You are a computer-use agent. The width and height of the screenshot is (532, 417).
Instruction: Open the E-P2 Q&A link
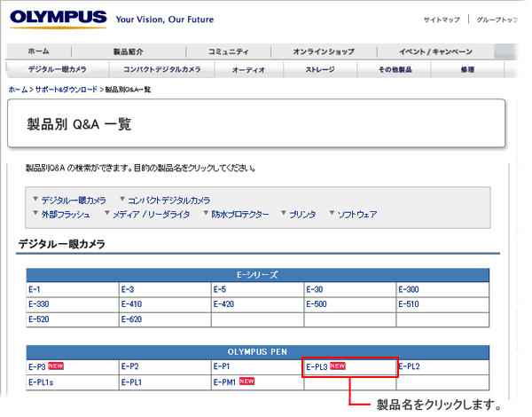tap(130, 366)
